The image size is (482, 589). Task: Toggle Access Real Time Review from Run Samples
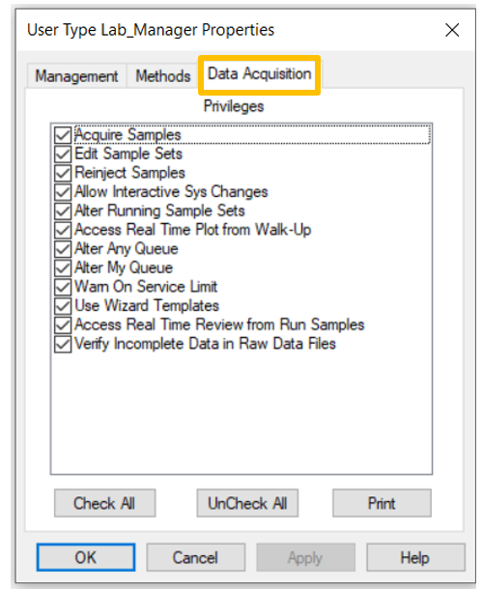click(63, 325)
